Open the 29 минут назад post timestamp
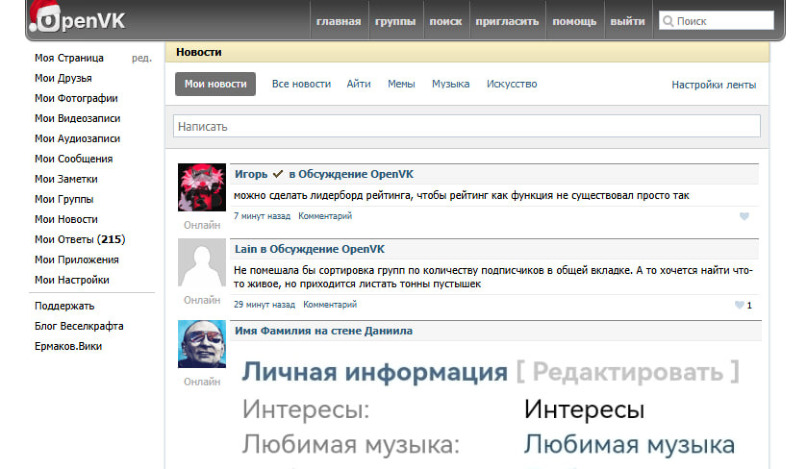Screen dimensions: 807x469 [265, 305]
